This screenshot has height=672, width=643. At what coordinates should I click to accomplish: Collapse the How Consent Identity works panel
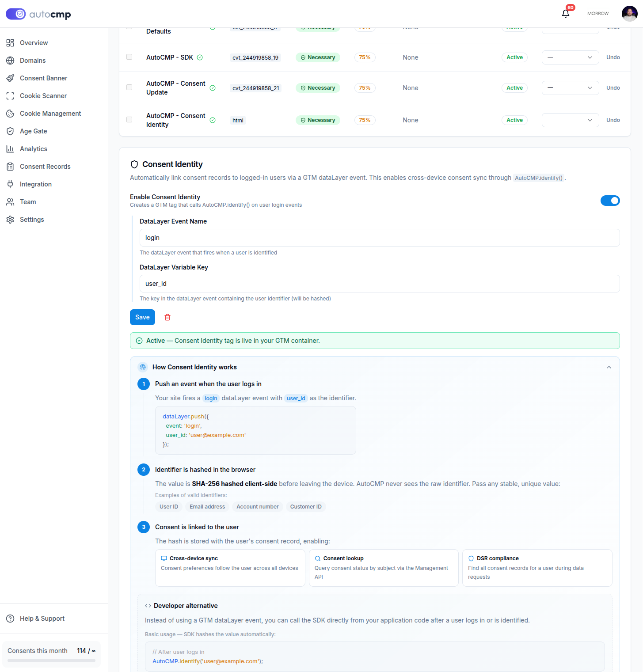click(609, 367)
